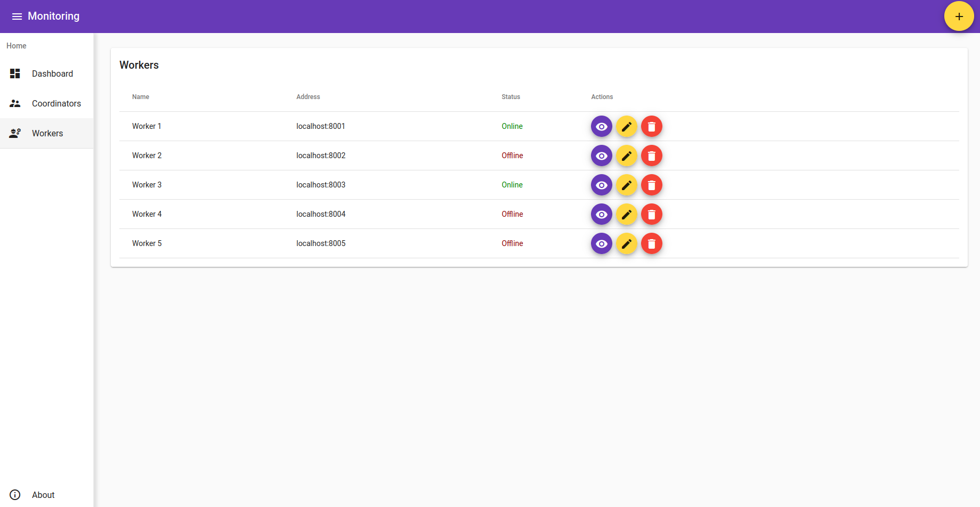Delete Worker 1 using trash icon
Viewport: 980px width, 507px height.
tap(651, 126)
